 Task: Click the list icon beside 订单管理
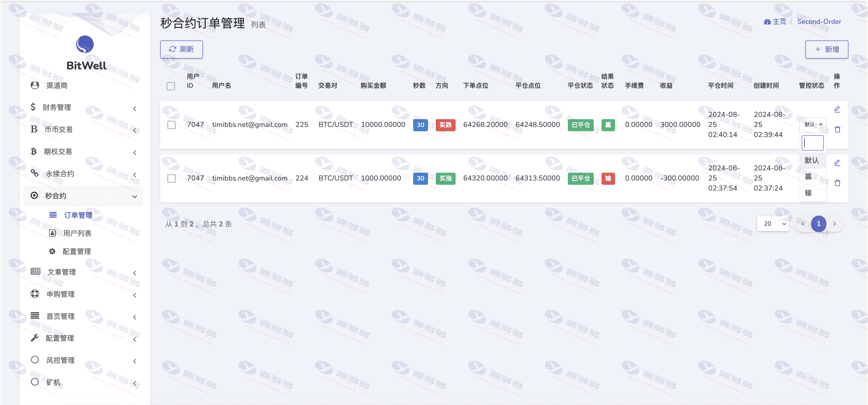53,215
